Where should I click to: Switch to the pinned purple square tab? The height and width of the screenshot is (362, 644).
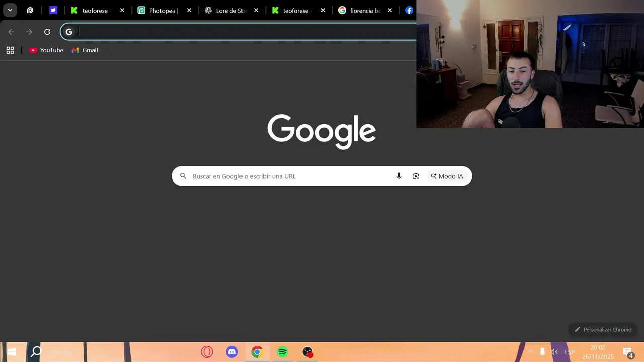tap(53, 10)
